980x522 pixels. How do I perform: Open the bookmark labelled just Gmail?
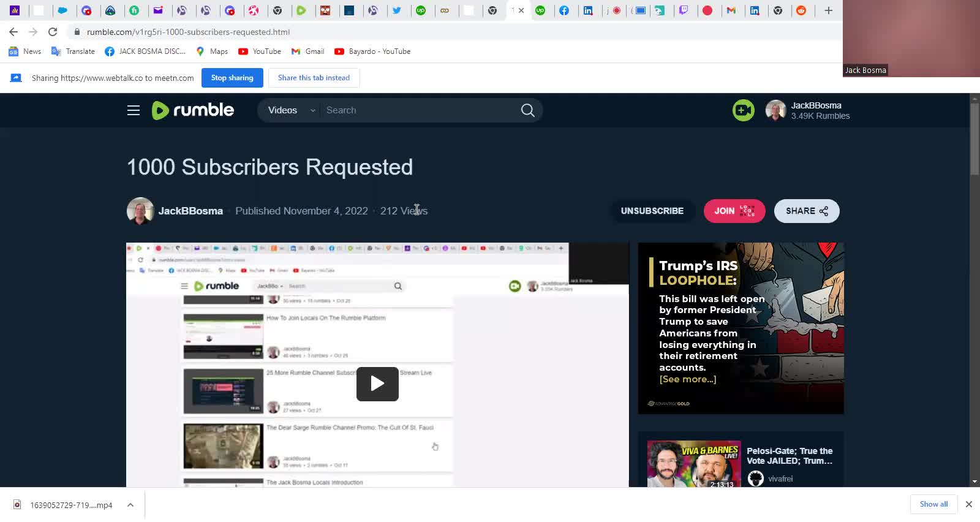[x=307, y=51]
